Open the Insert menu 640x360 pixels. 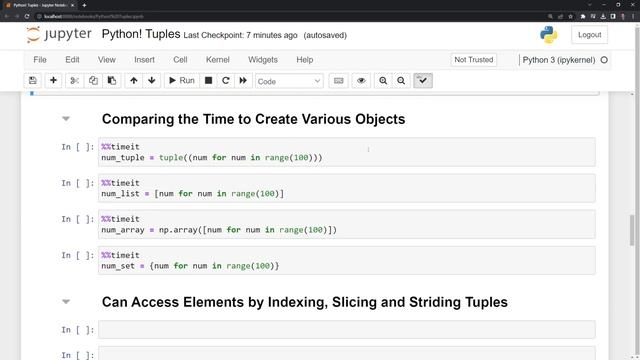point(144,60)
